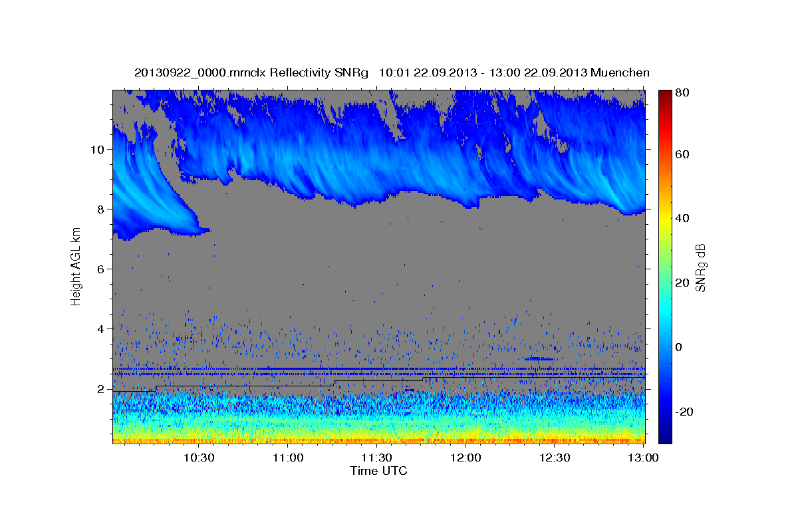Click the "Height AGL km" axis label
The width and height of the screenshot is (798, 532).
pyautogui.click(x=76, y=267)
